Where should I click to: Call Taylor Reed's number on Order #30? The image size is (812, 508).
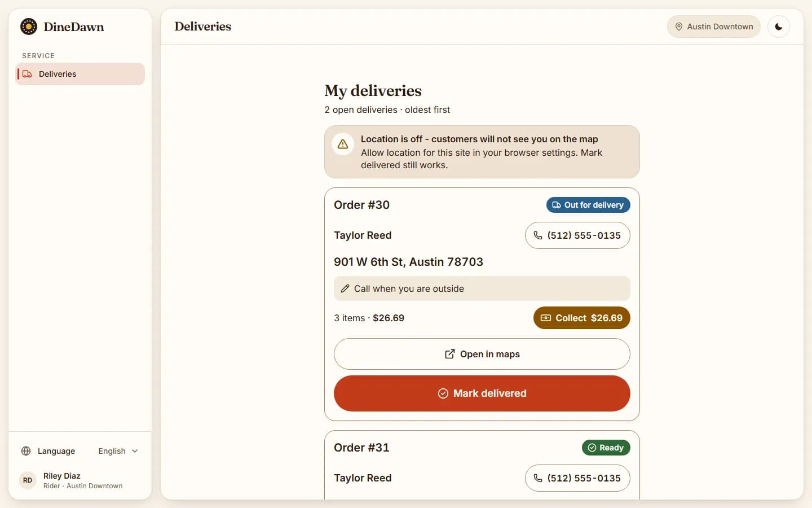[x=577, y=235]
